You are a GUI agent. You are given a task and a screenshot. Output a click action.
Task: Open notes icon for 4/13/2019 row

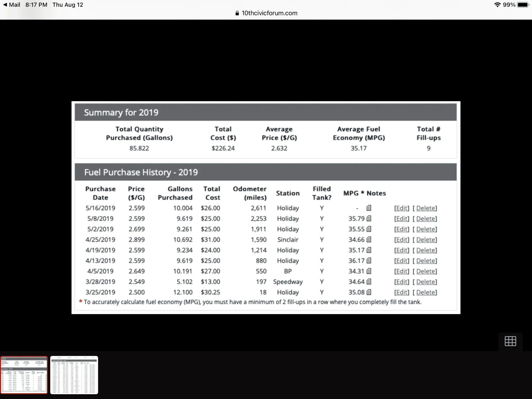pyautogui.click(x=369, y=261)
